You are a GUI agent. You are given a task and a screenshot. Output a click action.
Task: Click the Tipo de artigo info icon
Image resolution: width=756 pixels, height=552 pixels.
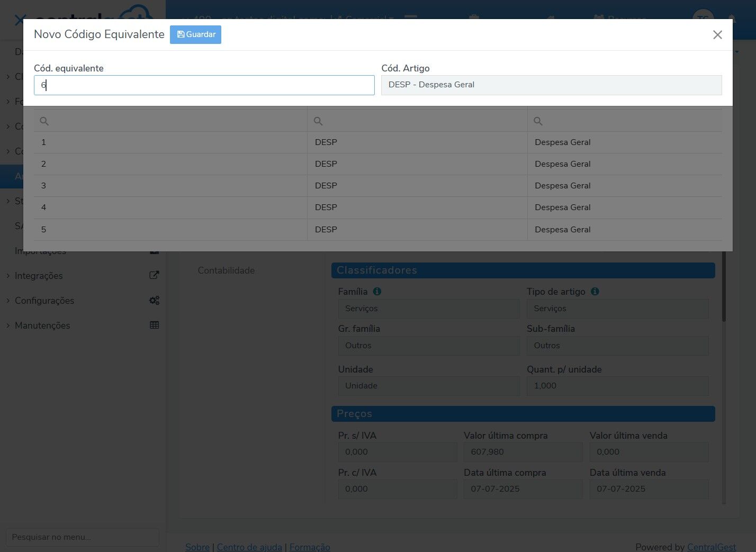pos(595,292)
